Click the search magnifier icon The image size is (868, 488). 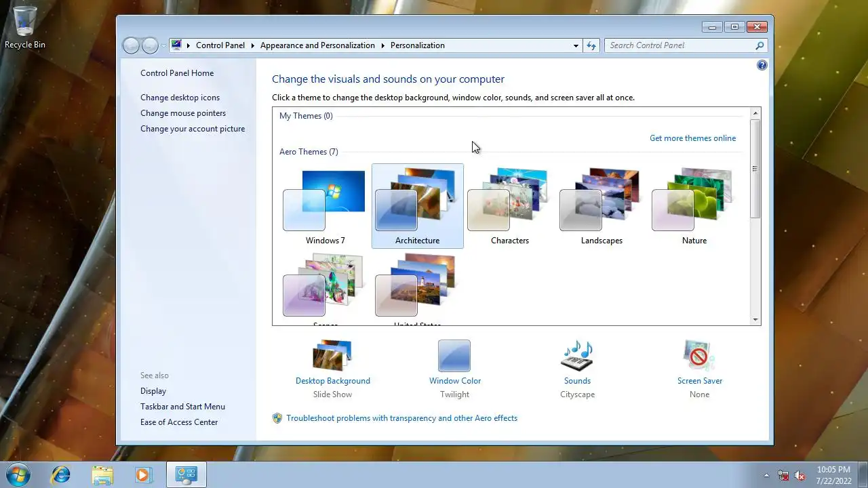point(759,45)
